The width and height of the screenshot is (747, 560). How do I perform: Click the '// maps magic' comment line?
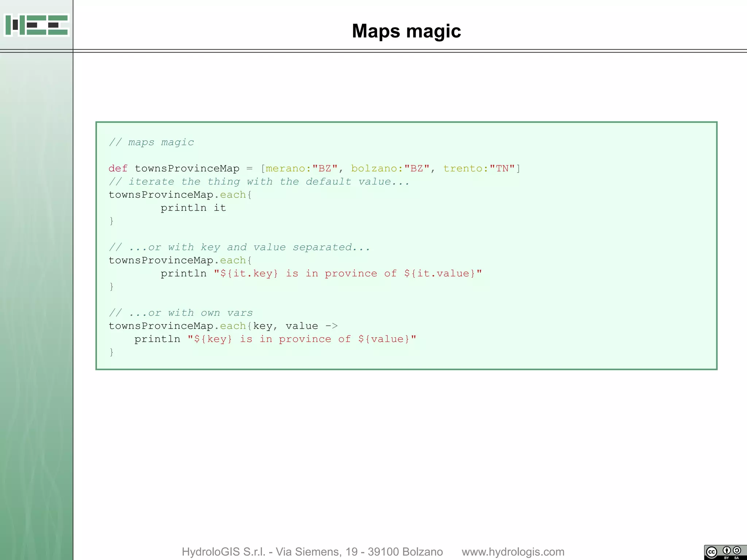point(151,142)
